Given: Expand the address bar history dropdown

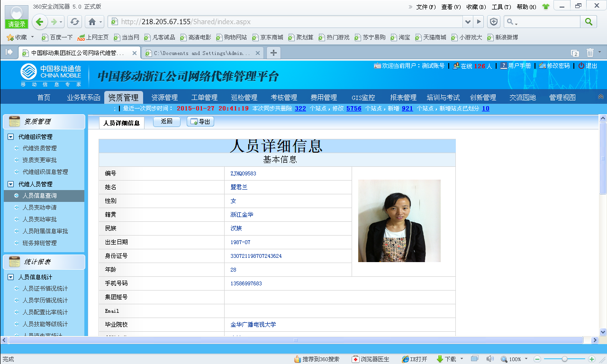Looking at the screenshot, I should 468,22.
